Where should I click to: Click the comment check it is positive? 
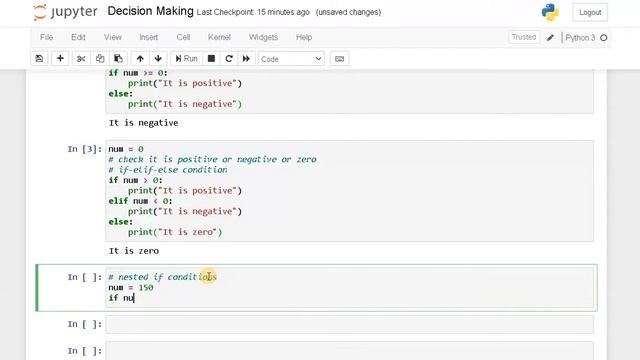[212, 159]
